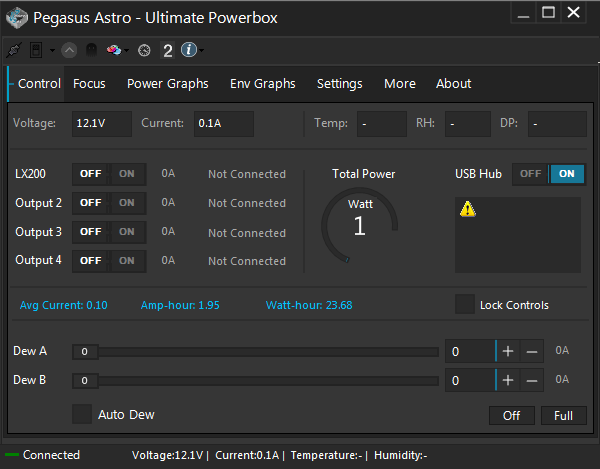Click the blue info icon
This screenshot has width=600, height=469.
coord(189,50)
